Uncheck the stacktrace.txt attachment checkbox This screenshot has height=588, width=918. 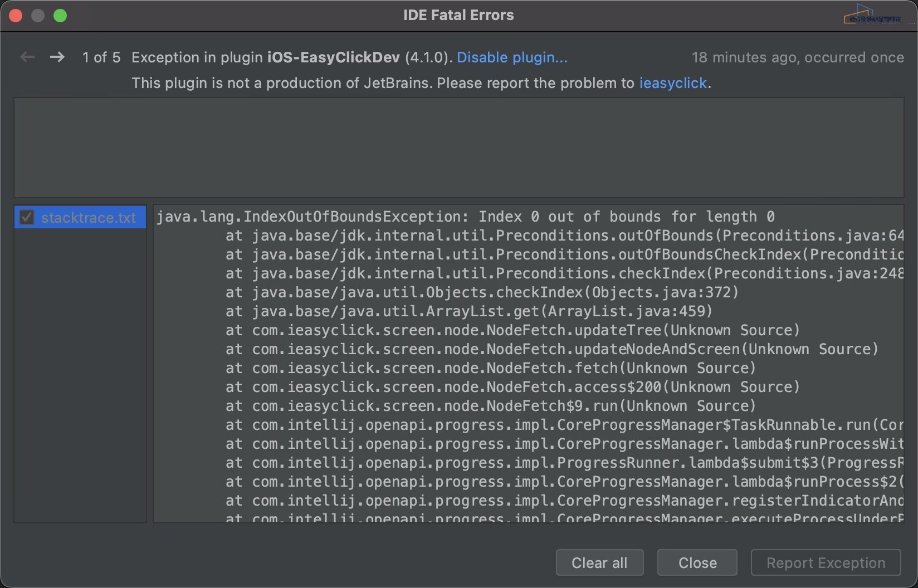(x=27, y=217)
